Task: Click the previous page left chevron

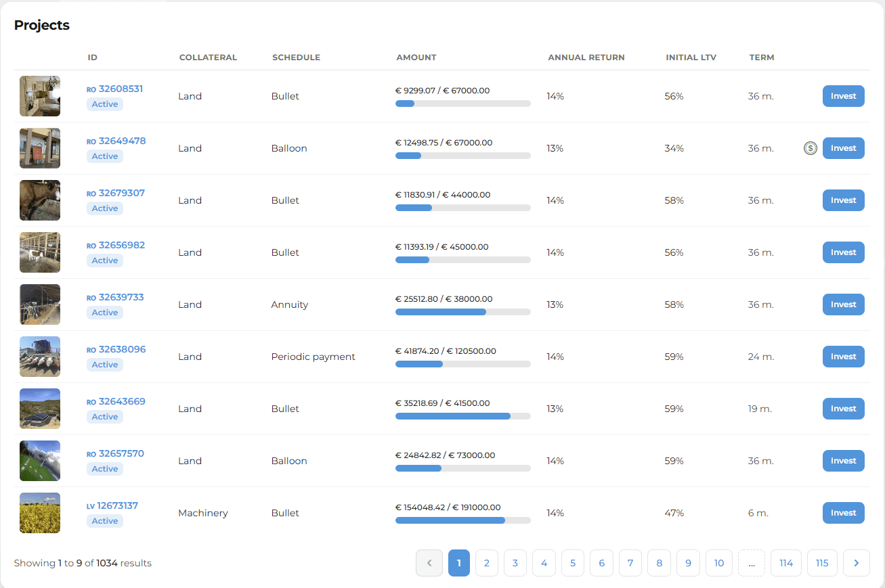Action: (x=429, y=563)
